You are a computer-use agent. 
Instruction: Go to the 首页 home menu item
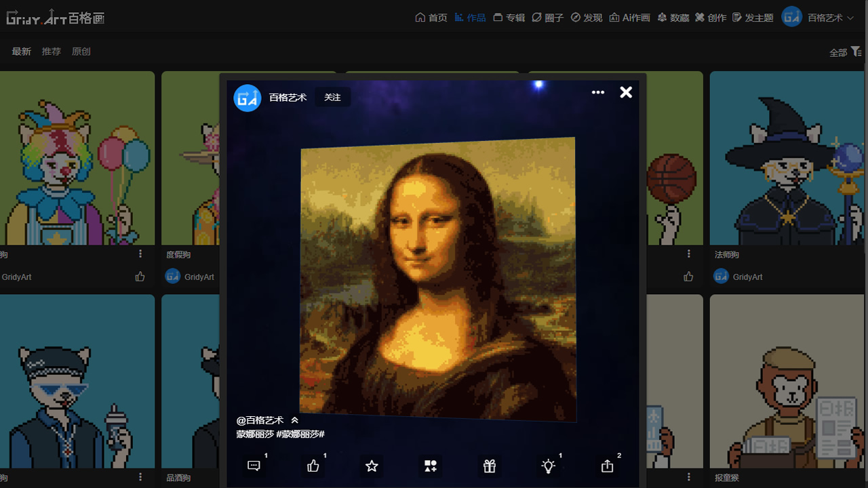coord(431,18)
